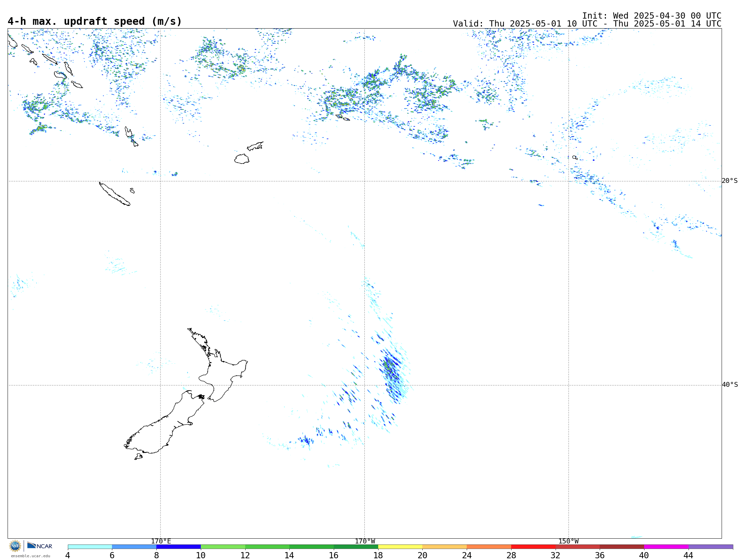744x560 pixels.
Task: Click the light green 10–12 colorbar segment
Action: (x=223, y=547)
